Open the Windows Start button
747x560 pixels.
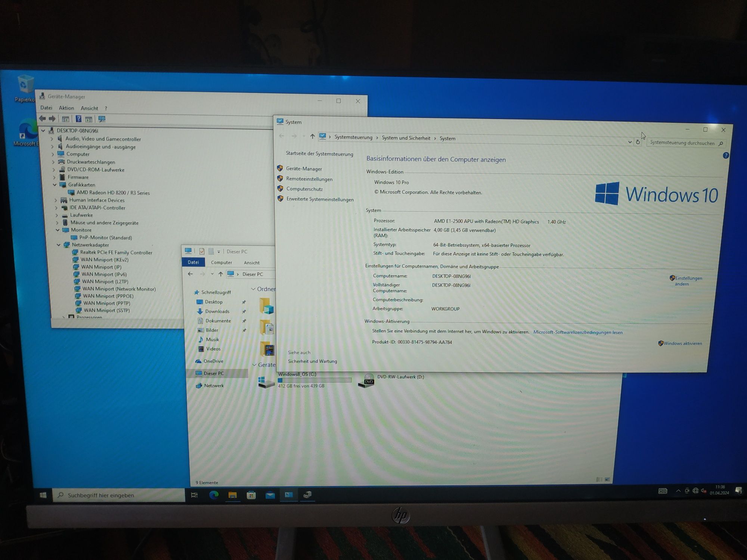click(43, 495)
